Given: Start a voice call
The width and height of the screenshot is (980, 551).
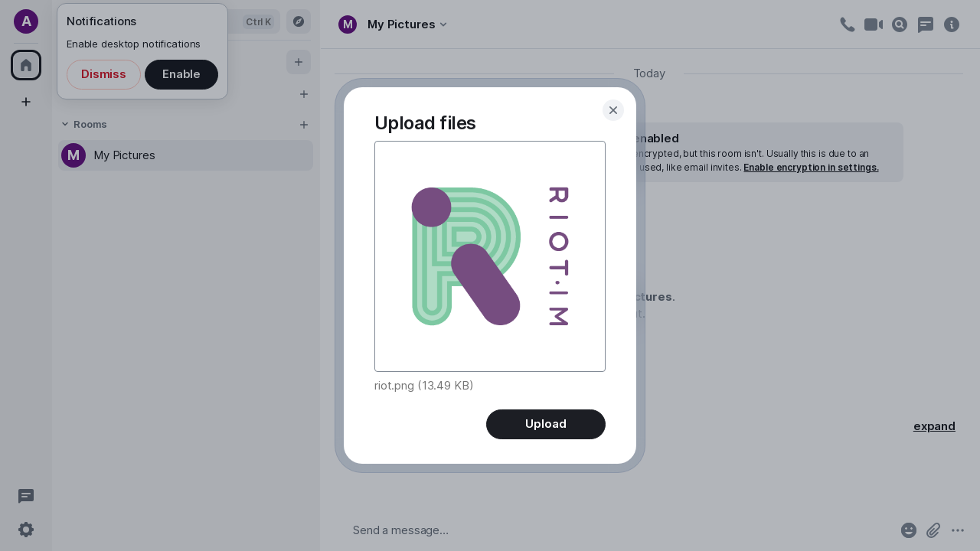Looking at the screenshot, I should [x=847, y=24].
